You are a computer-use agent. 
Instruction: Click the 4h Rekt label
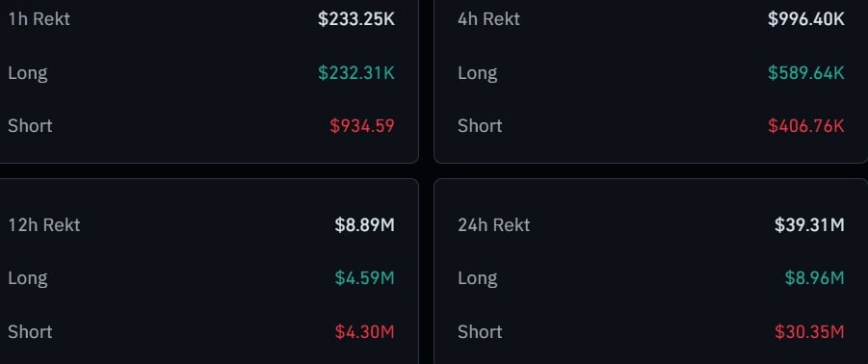click(x=488, y=19)
